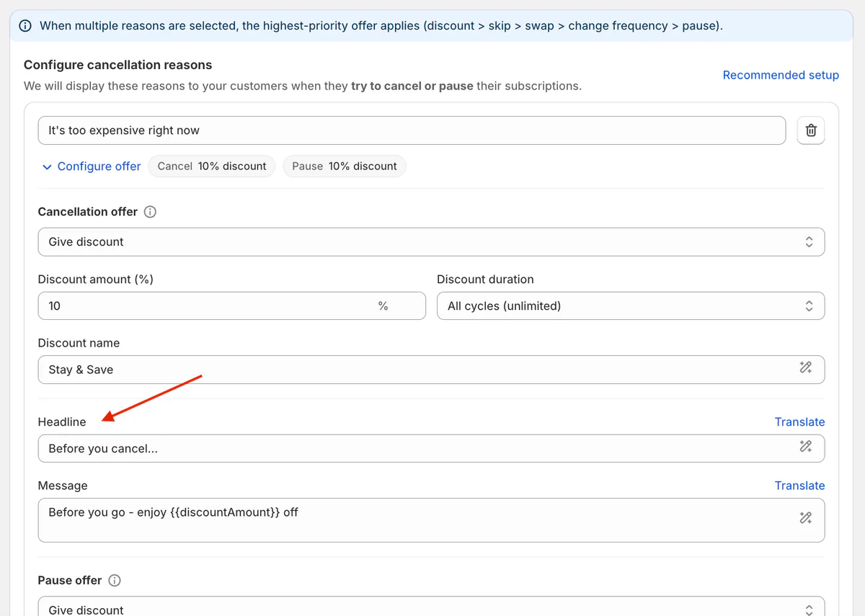
Task: Click Translate next to Headline
Action: (799, 422)
